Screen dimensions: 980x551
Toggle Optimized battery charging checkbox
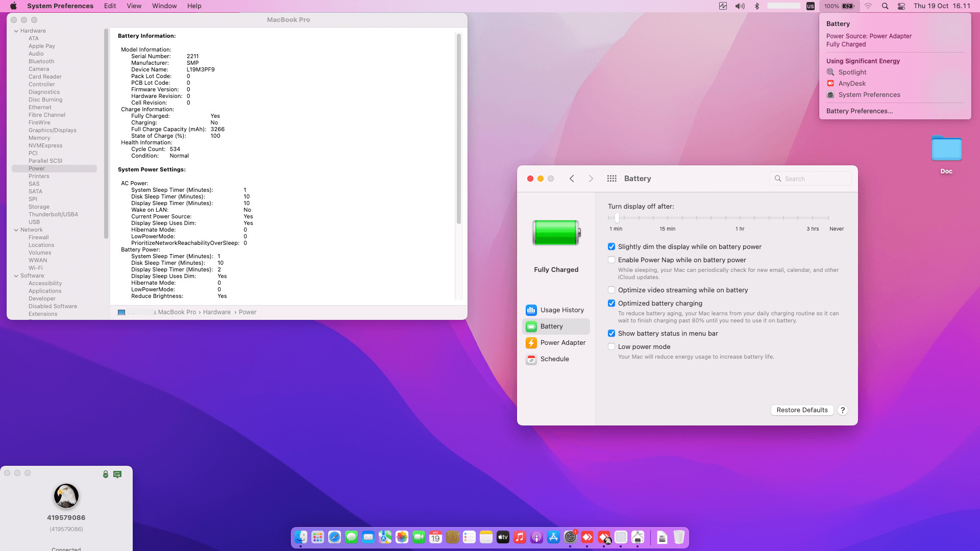611,304
